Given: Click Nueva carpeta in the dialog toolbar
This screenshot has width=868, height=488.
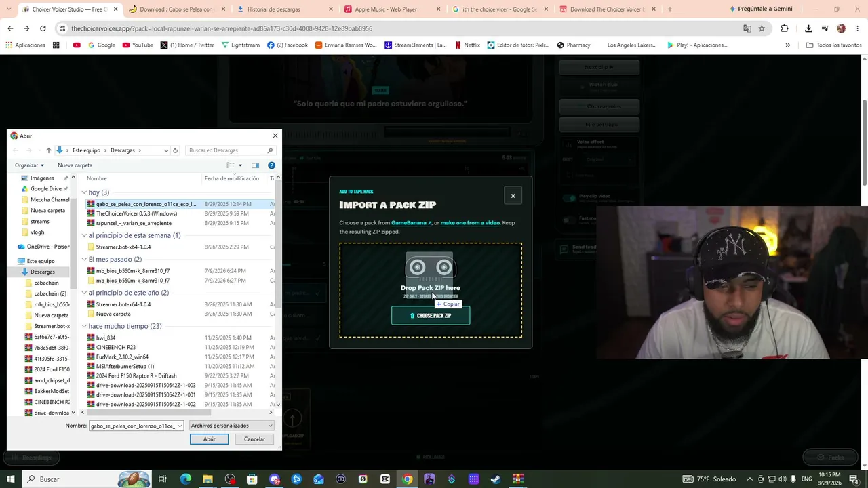Looking at the screenshot, I should [x=75, y=165].
